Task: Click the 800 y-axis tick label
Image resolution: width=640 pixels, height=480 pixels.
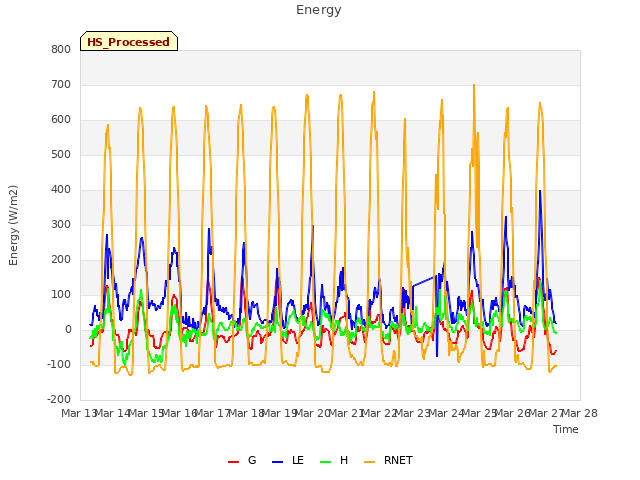Action: (61, 49)
